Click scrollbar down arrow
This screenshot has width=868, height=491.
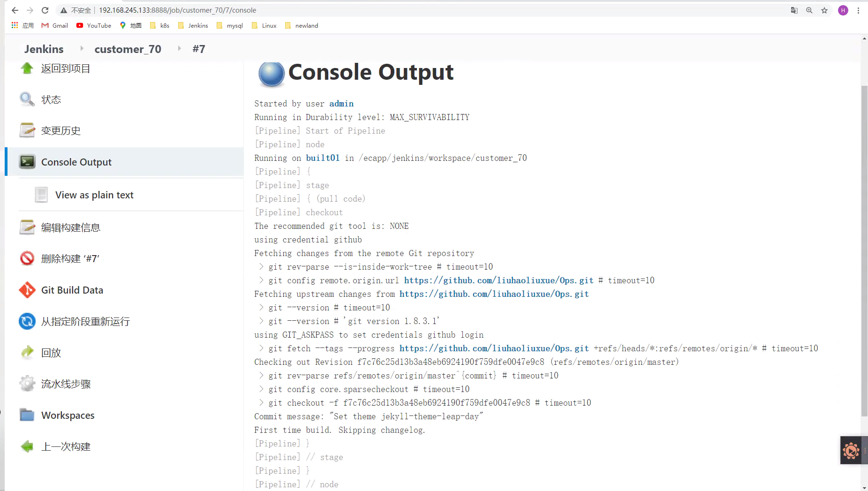(x=864, y=488)
